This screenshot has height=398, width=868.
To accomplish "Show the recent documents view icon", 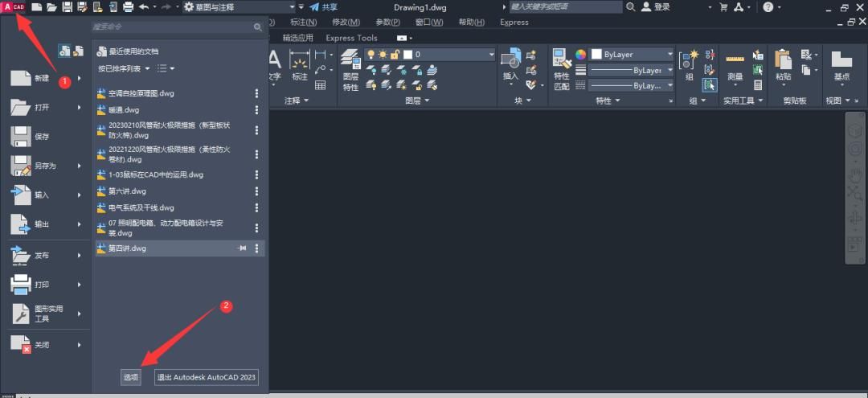I will click(64, 51).
